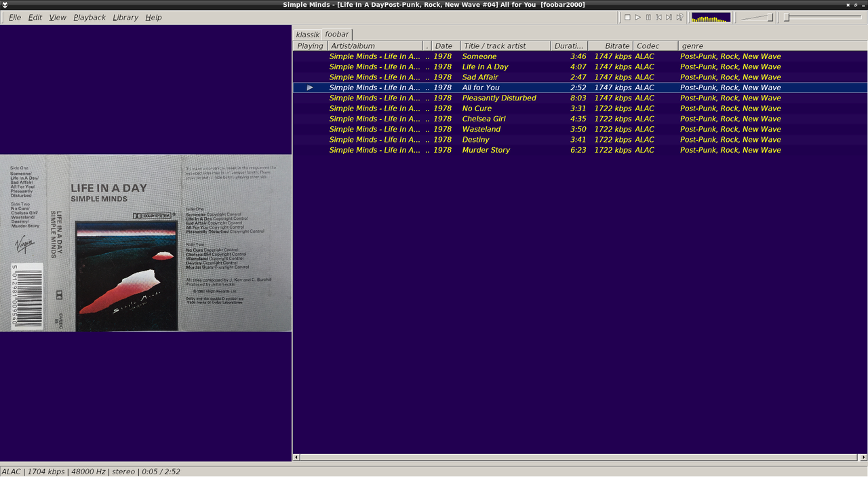Select the foobar playlist tab
This screenshot has width=868, height=477.
click(x=336, y=34)
